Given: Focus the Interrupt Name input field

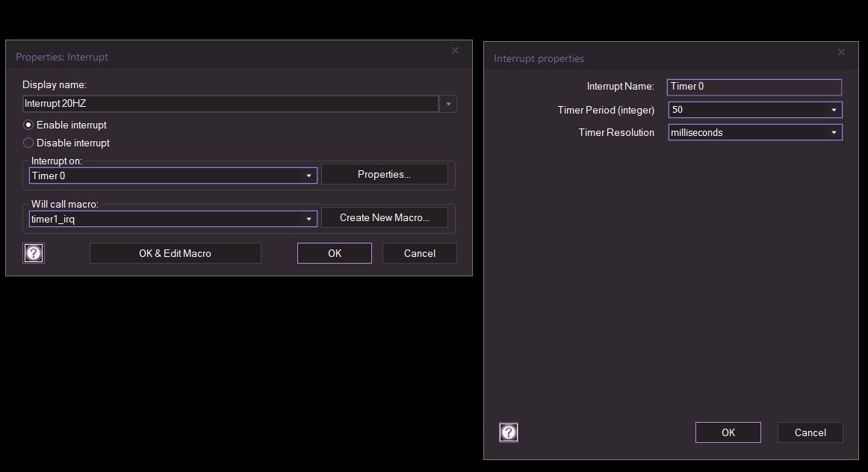Looking at the screenshot, I should (754, 87).
